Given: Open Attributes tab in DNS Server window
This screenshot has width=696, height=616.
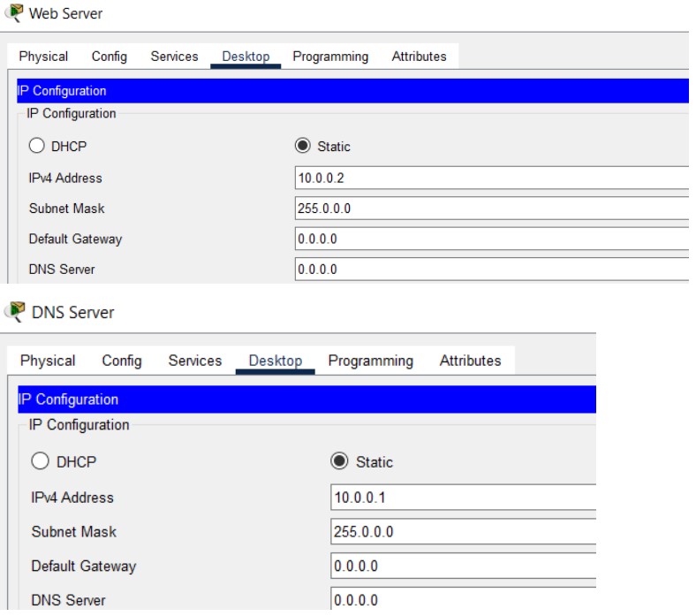Looking at the screenshot, I should 470,361.
